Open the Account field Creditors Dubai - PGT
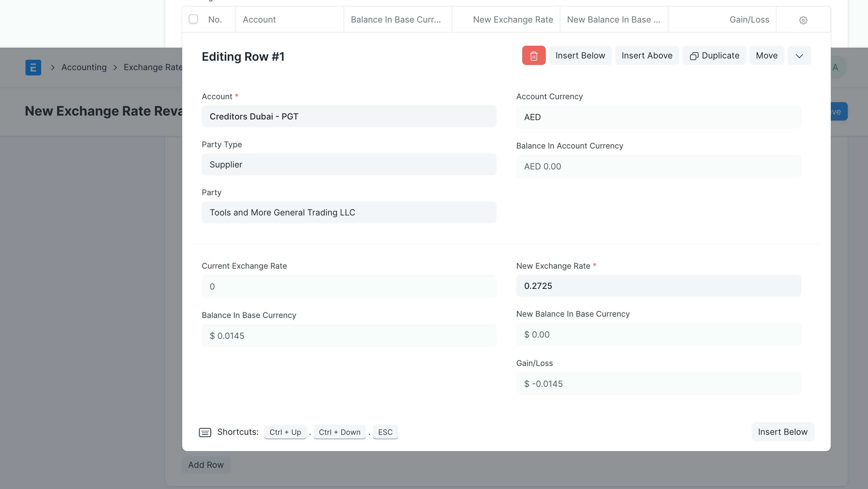This screenshot has height=489, width=868. (x=349, y=117)
